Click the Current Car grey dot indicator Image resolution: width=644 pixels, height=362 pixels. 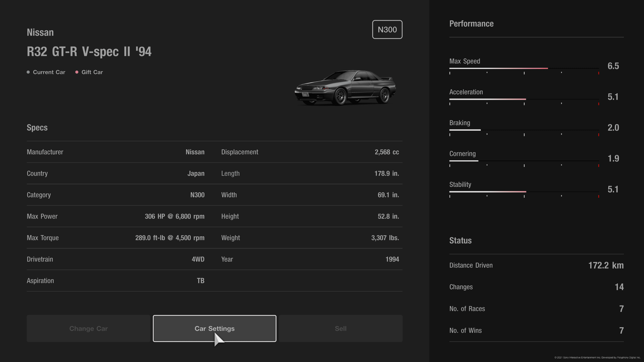click(x=28, y=72)
